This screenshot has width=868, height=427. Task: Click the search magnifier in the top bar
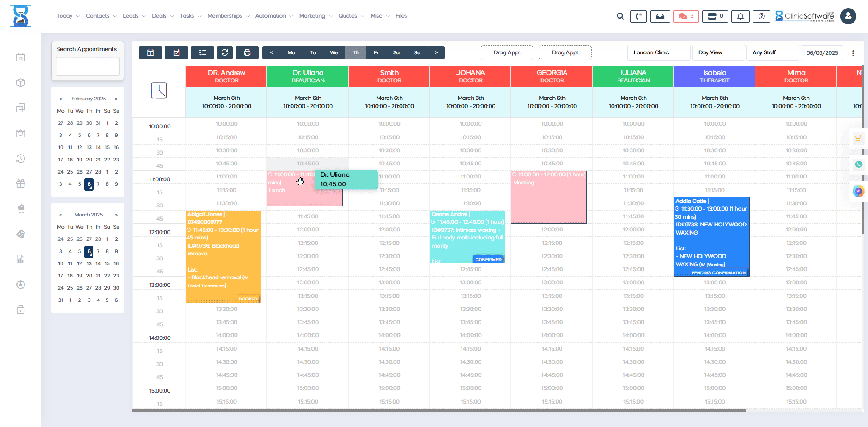[x=620, y=16]
